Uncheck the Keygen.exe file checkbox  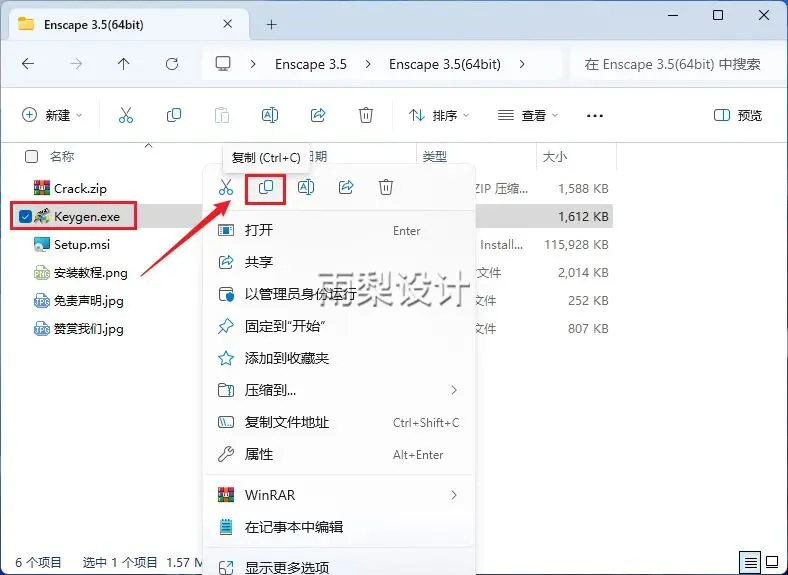tap(25, 217)
